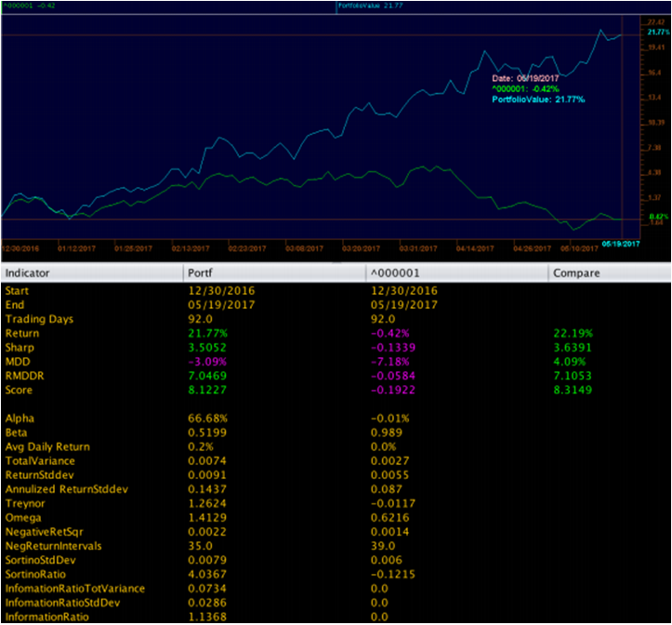Click the 'TotalVariance' row label
The width and height of the screenshot is (672, 625).
pyautogui.click(x=40, y=461)
